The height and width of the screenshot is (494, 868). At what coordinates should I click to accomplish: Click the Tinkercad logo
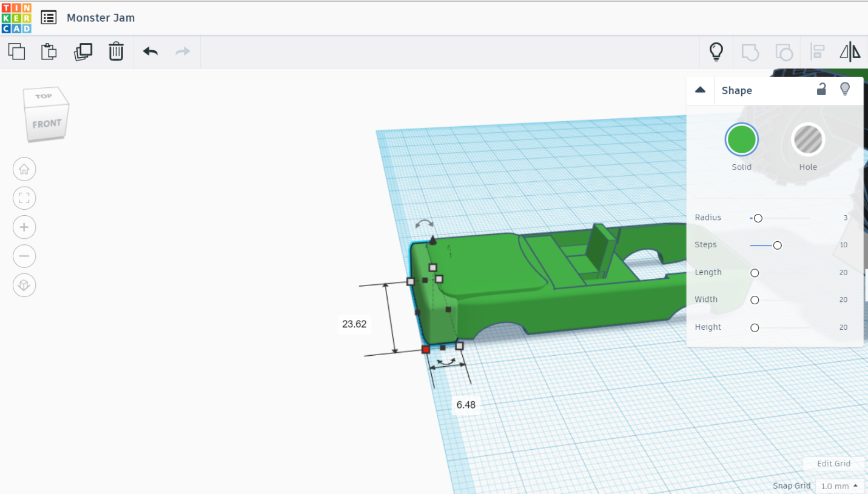coord(16,17)
